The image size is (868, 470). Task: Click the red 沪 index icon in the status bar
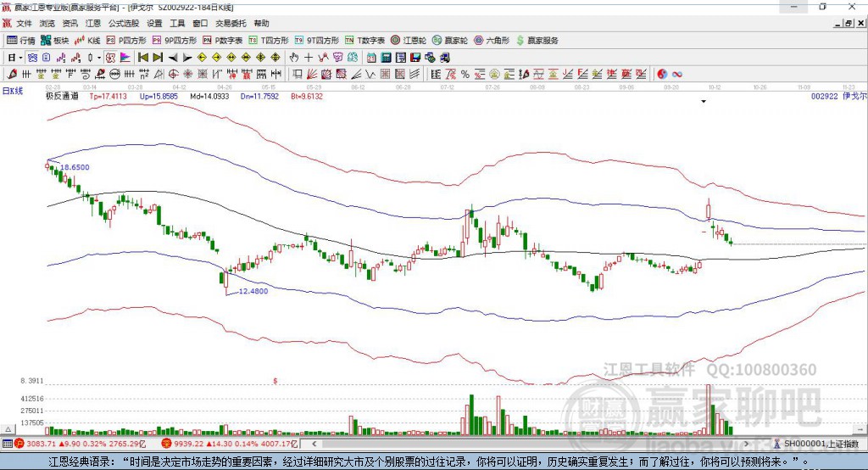pos(20,444)
